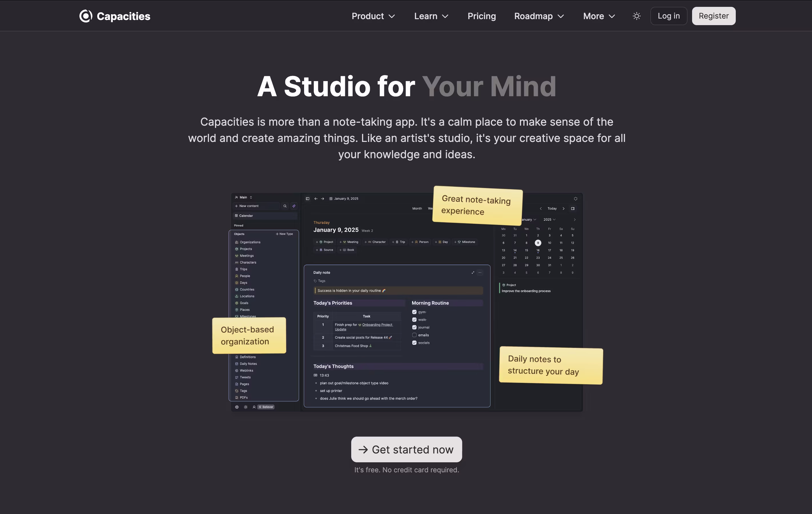Expand the Roadmap dropdown menu
The image size is (812, 514).
(x=539, y=16)
